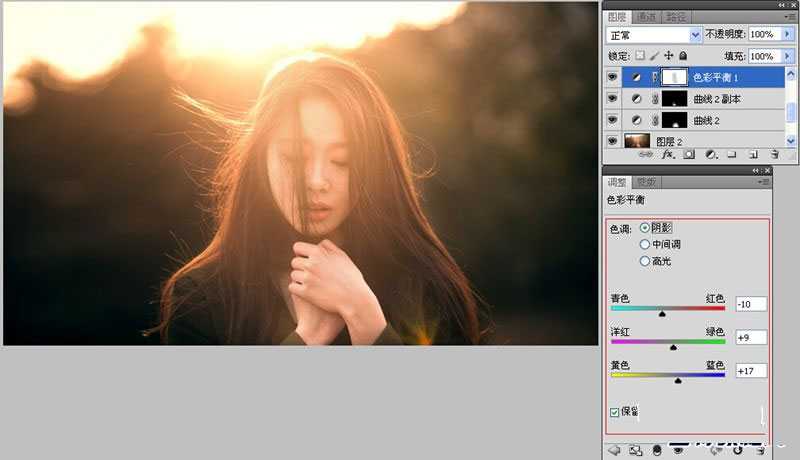
Task: Switch to the 通道 channels tab
Action: click(x=647, y=16)
